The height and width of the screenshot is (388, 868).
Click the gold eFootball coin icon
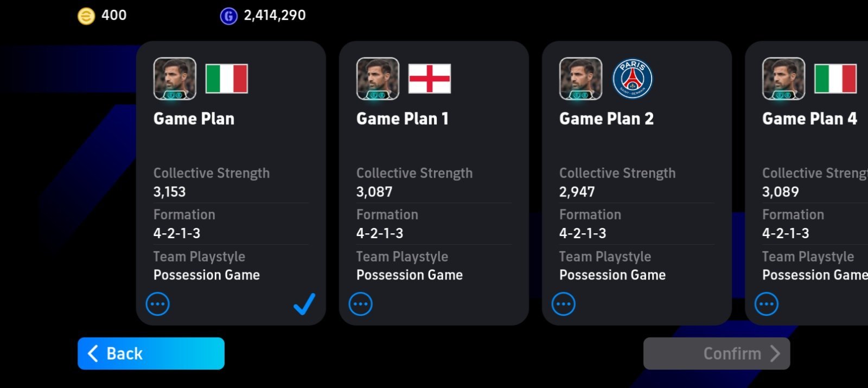pos(86,16)
